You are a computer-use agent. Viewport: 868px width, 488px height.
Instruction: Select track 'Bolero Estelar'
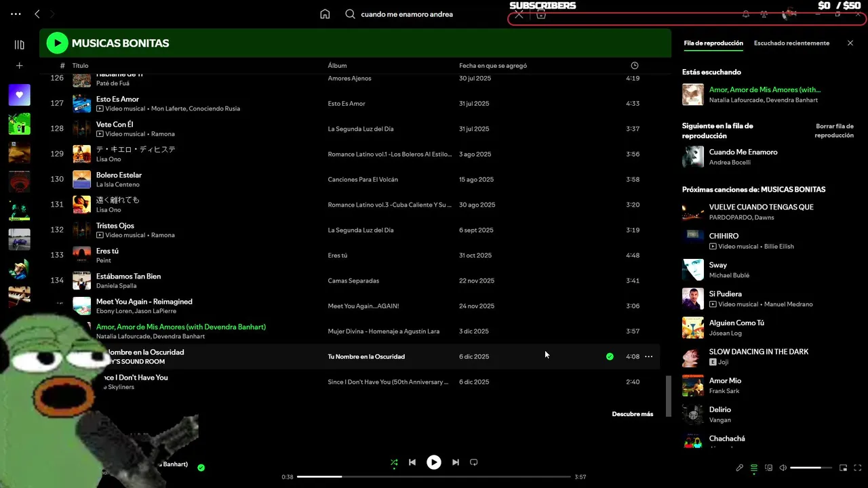119,175
